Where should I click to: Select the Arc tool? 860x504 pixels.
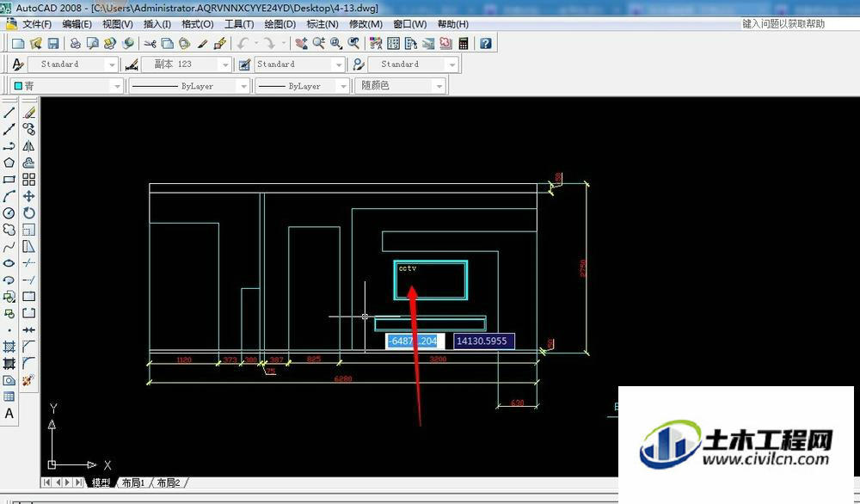pos(9,196)
